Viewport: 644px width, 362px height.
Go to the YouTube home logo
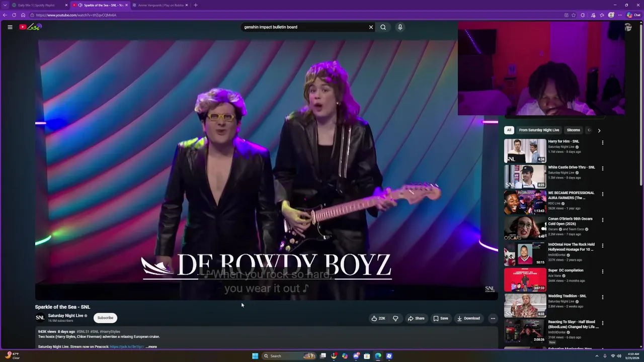[30, 27]
